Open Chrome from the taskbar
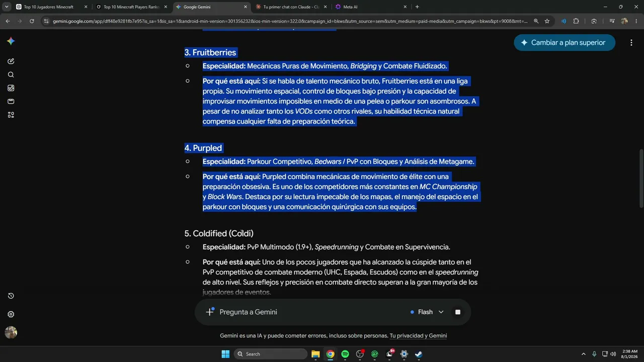Screen dimensions: 644x362 pos(330,354)
